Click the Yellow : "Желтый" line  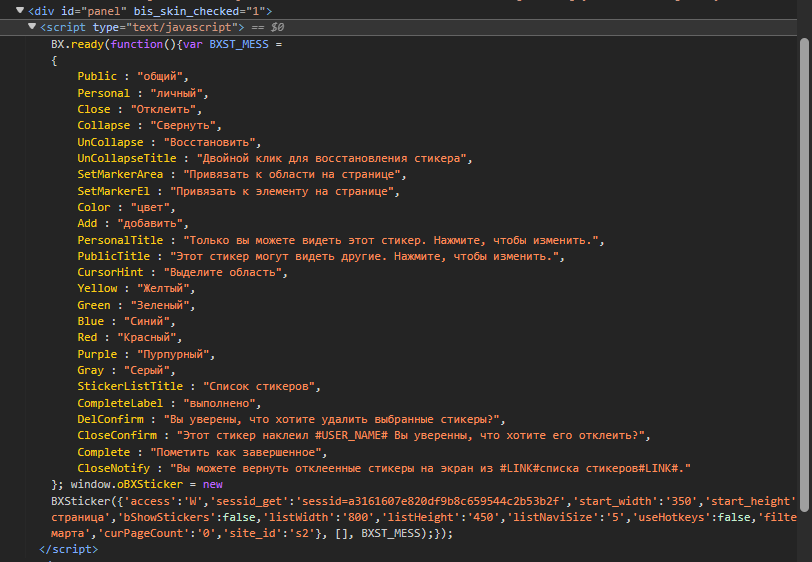136,289
